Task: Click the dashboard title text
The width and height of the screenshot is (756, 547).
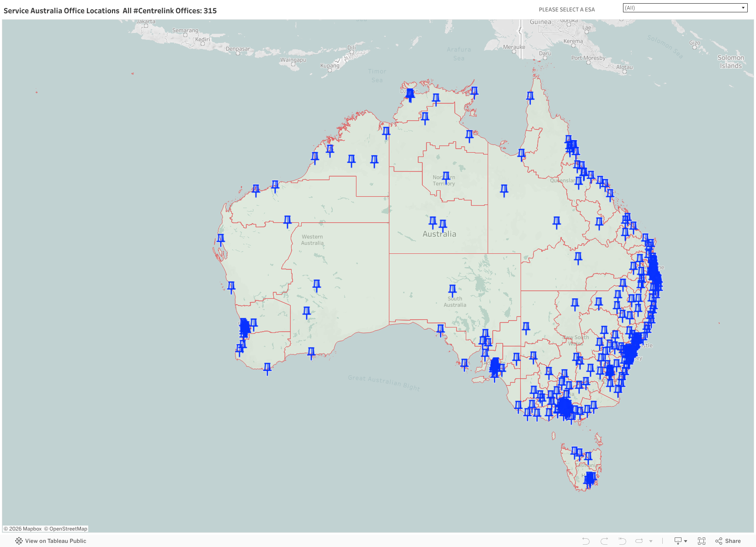Action: [110, 11]
